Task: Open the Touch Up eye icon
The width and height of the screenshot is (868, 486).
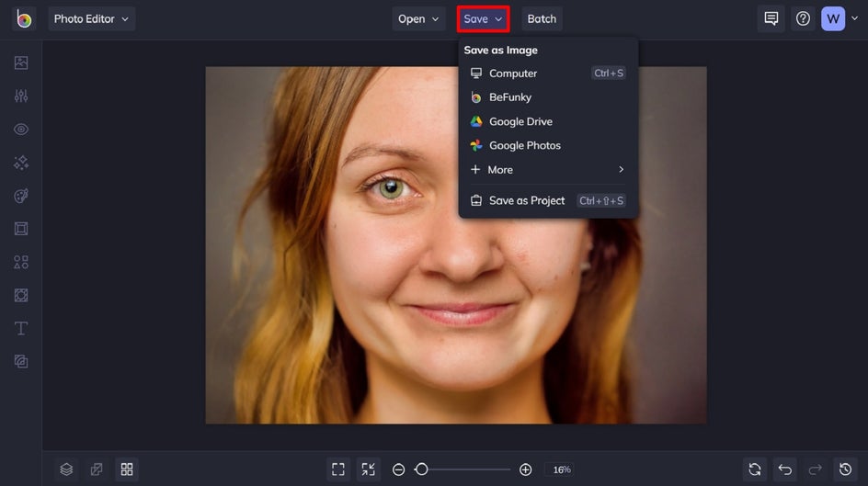Action: (21, 130)
